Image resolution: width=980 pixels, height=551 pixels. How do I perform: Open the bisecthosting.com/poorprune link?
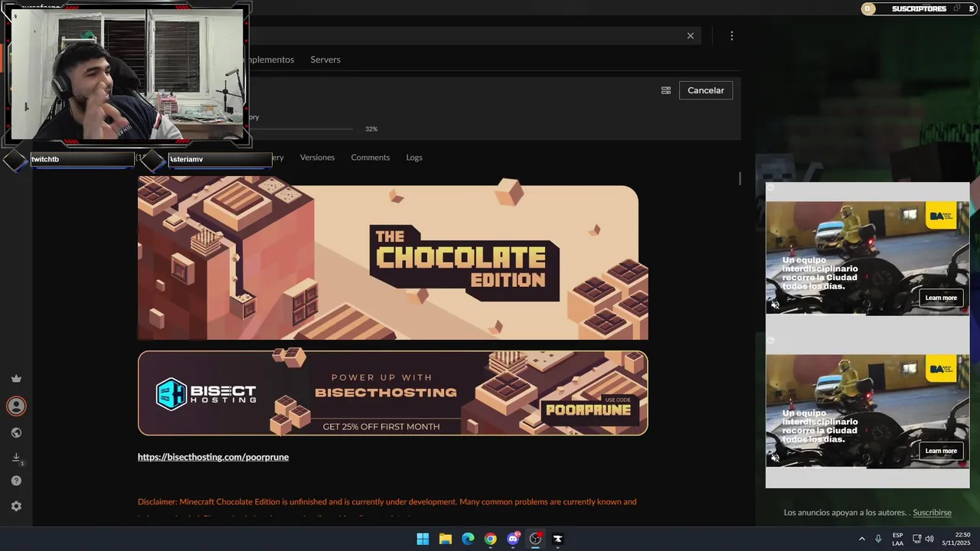pyautogui.click(x=213, y=457)
